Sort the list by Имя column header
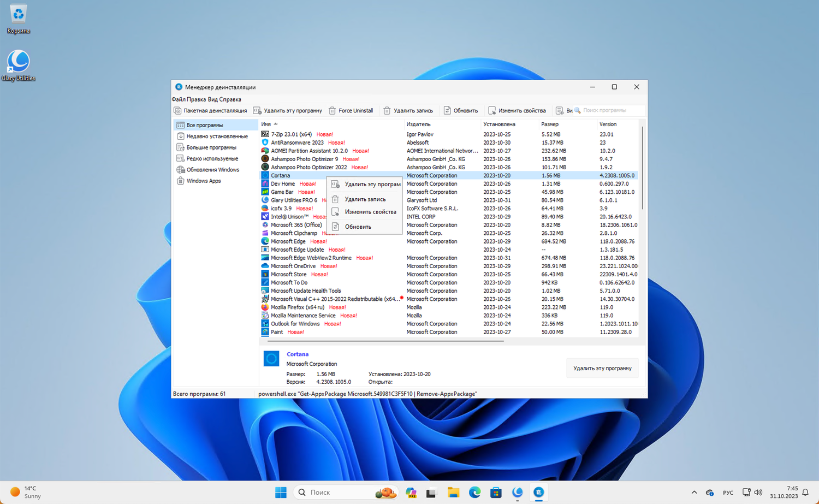This screenshot has width=819, height=504. click(266, 124)
